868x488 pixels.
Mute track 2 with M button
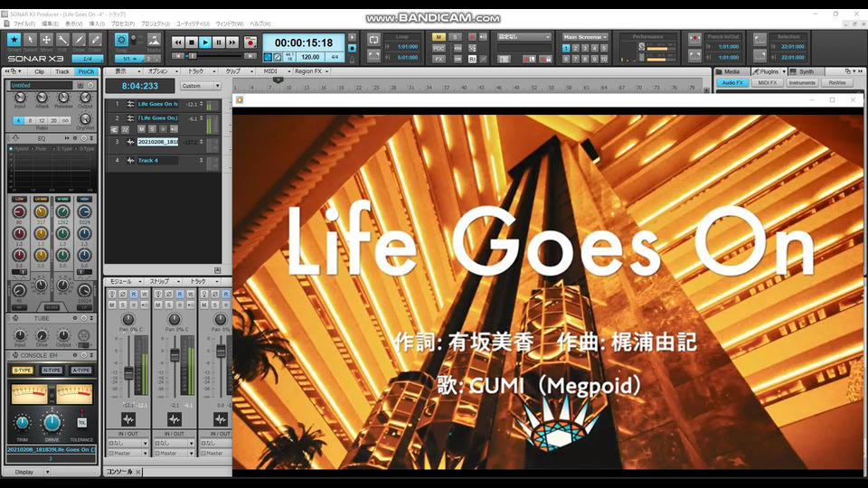coord(142,129)
